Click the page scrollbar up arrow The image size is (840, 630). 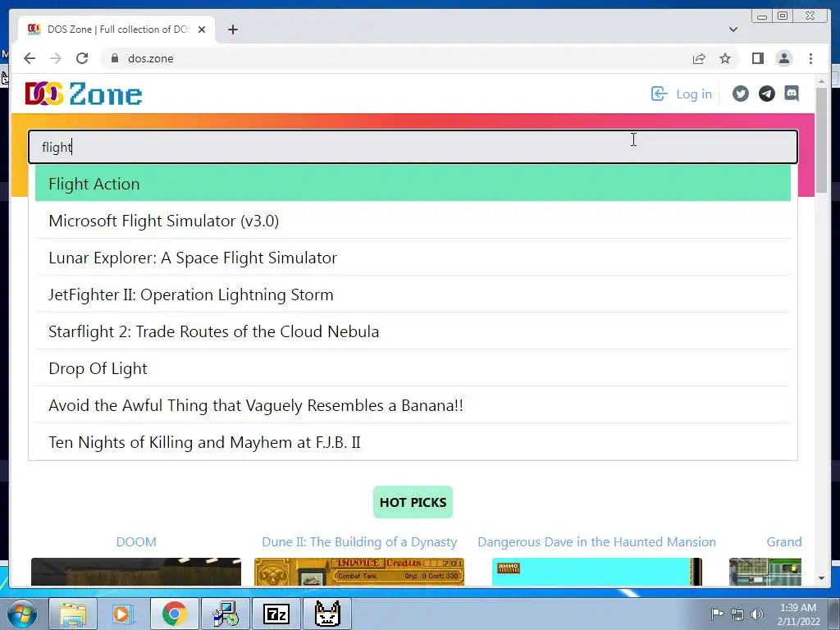821,81
